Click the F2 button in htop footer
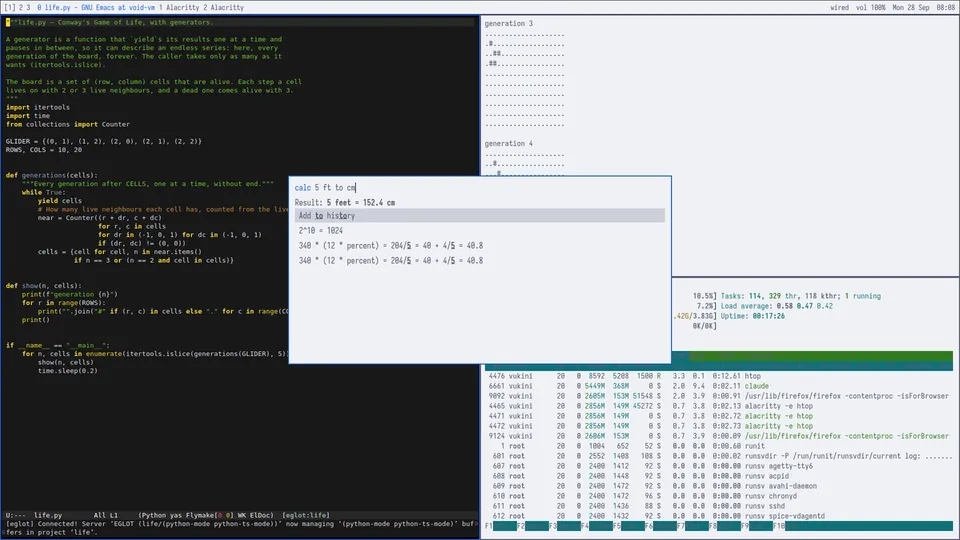The height and width of the screenshot is (540, 960). (533, 526)
